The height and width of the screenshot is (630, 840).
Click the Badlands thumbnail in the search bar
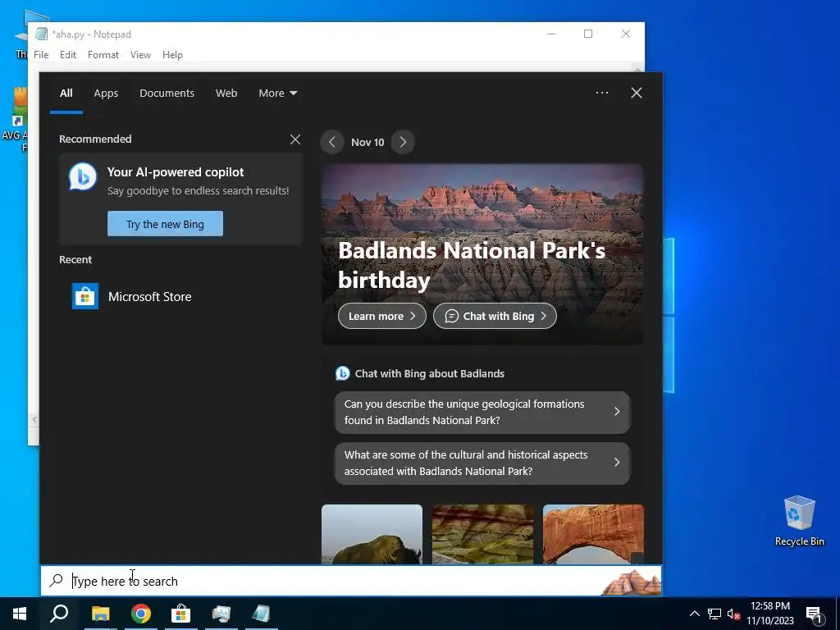(631, 582)
